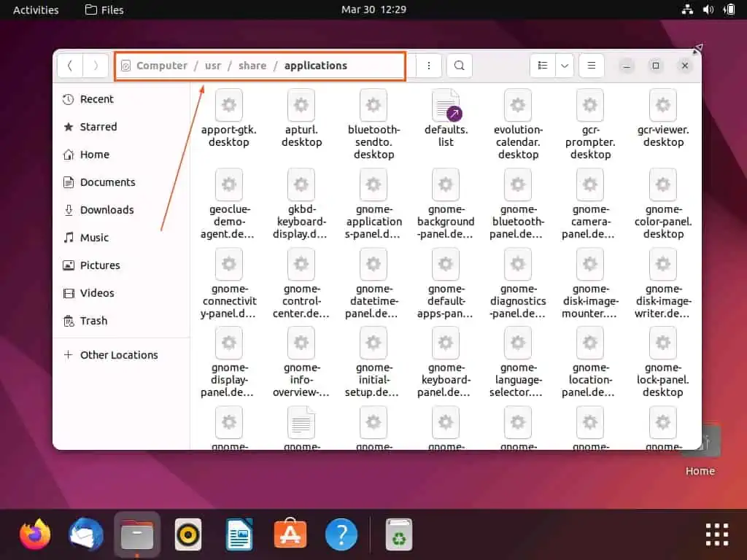
Task: Show Applications grid in the dock
Action: 717,534
